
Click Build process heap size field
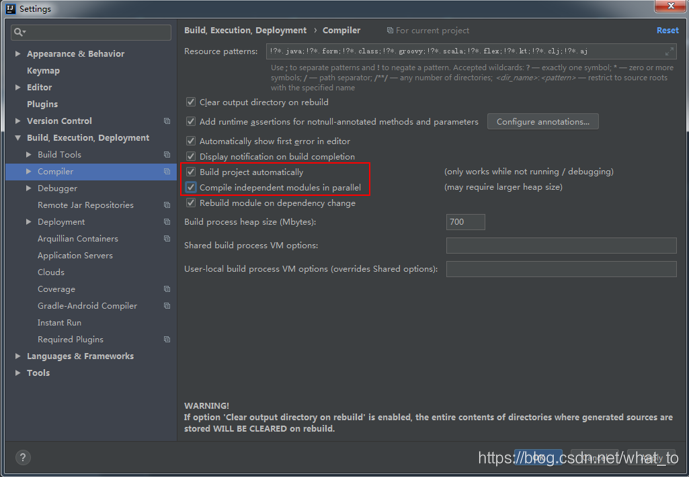pyautogui.click(x=465, y=222)
